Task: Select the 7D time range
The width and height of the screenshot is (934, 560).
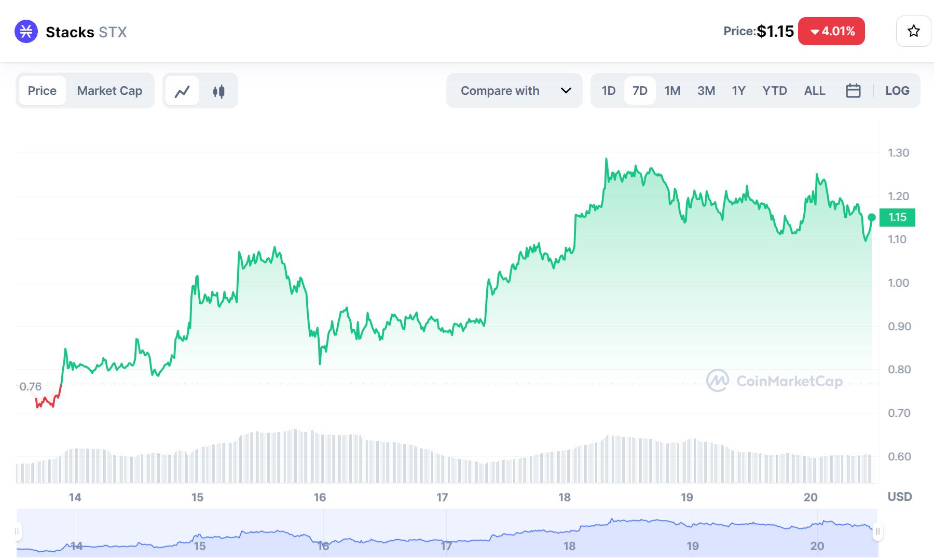Action: [x=640, y=91]
